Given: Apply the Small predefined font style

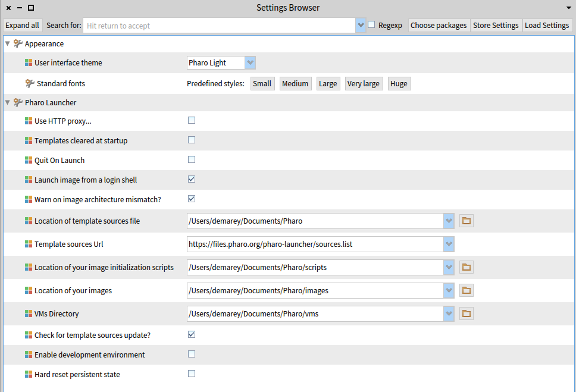Looking at the screenshot, I should (262, 83).
